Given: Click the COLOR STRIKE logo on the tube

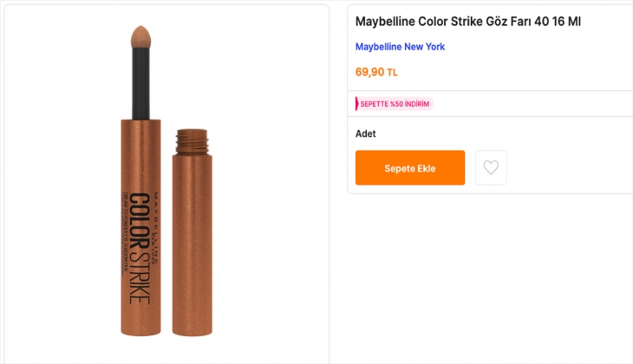Looking at the screenshot, I should (136, 247).
